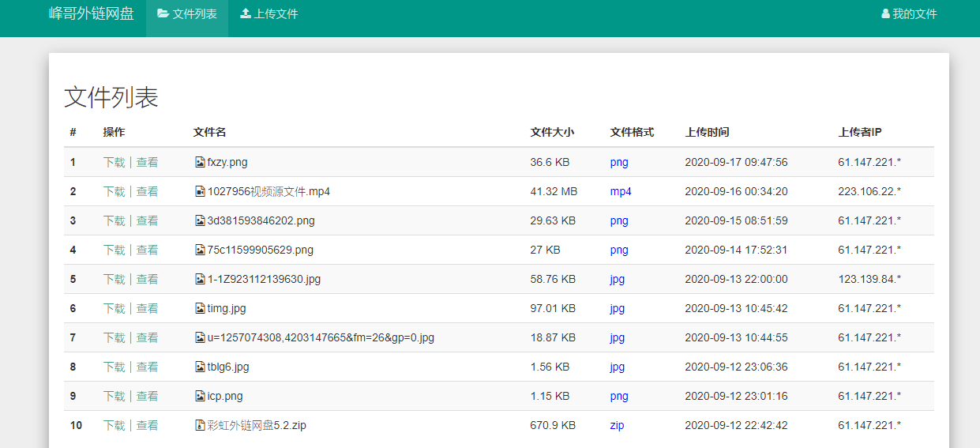
Task: Download tblg6.jpg
Action: tap(114, 367)
